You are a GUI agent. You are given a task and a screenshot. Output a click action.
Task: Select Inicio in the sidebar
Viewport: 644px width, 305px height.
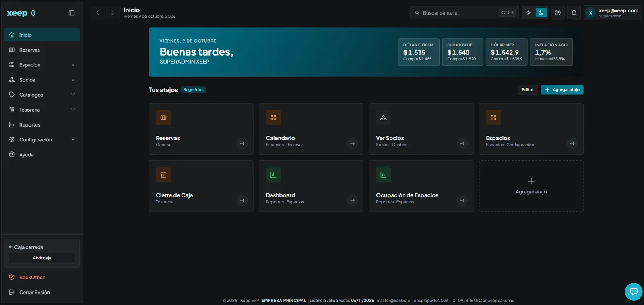click(42, 35)
